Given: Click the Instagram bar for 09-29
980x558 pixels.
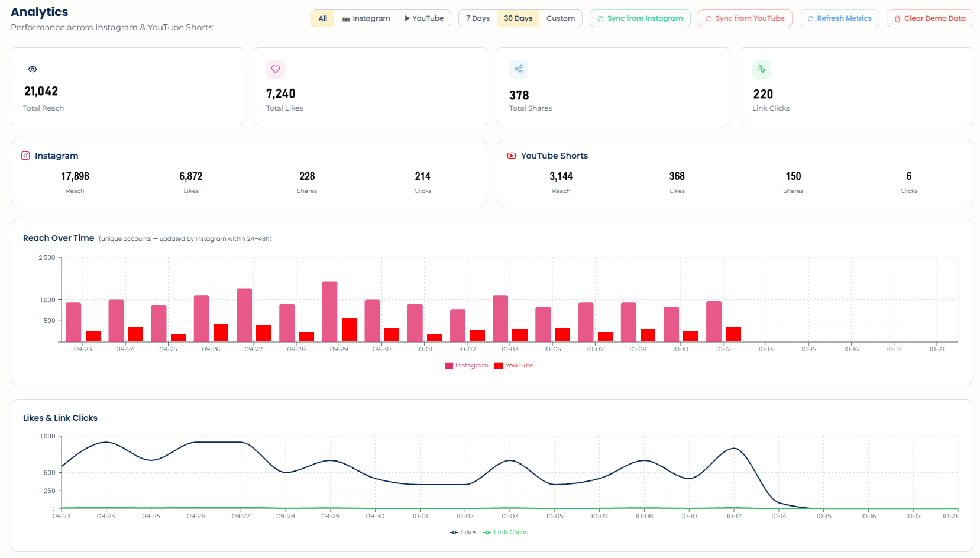Looking at the screenshot, I should pos(329,312).
